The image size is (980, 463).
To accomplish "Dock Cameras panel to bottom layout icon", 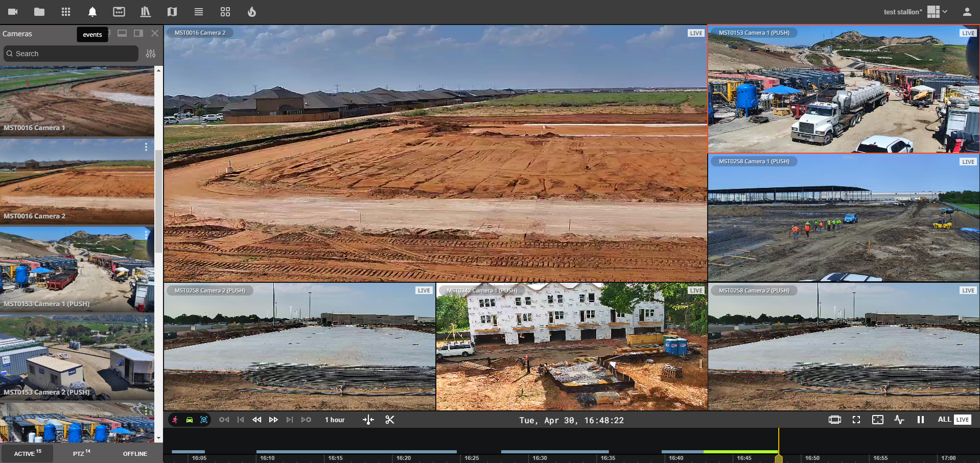I will pos(122,33).
